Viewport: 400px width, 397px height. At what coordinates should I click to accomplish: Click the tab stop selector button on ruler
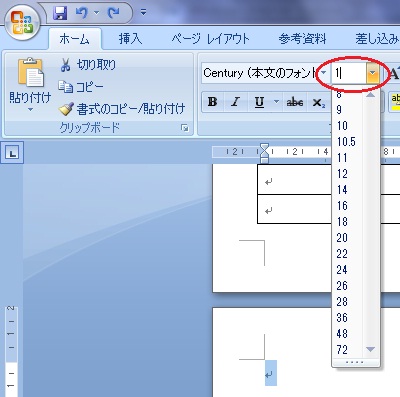tap(12, 153)
